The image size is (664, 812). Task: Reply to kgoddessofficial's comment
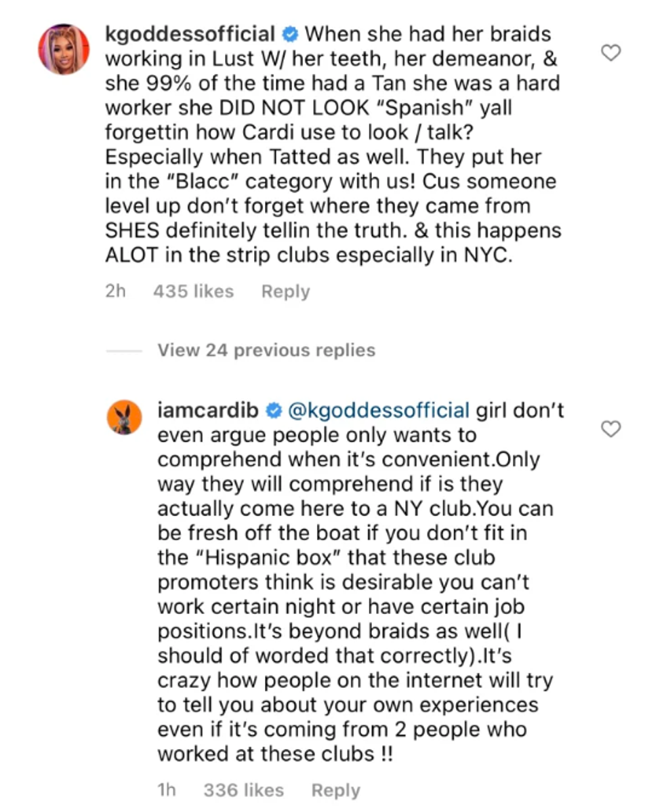285,291
